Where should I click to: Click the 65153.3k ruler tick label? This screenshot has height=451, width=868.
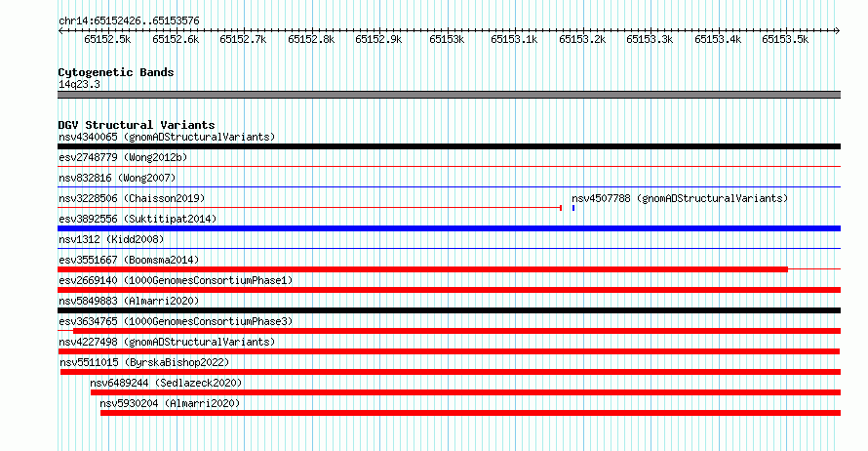click(650, 40)
